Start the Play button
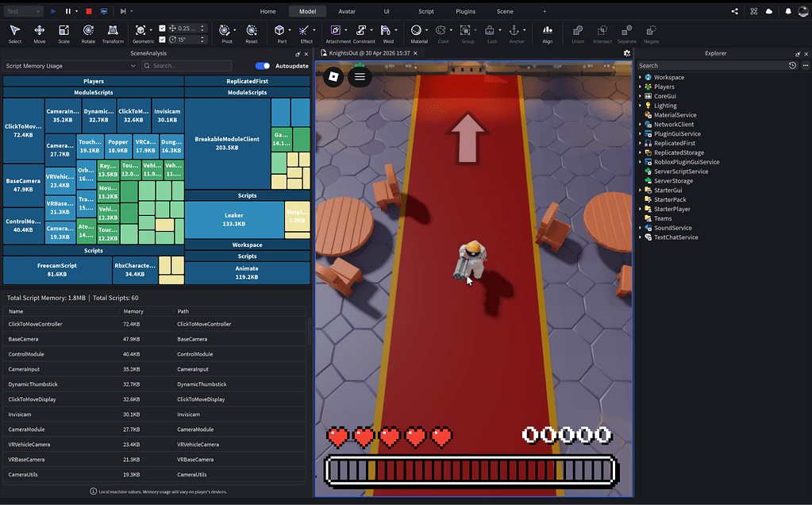 (x=53, y=11)
